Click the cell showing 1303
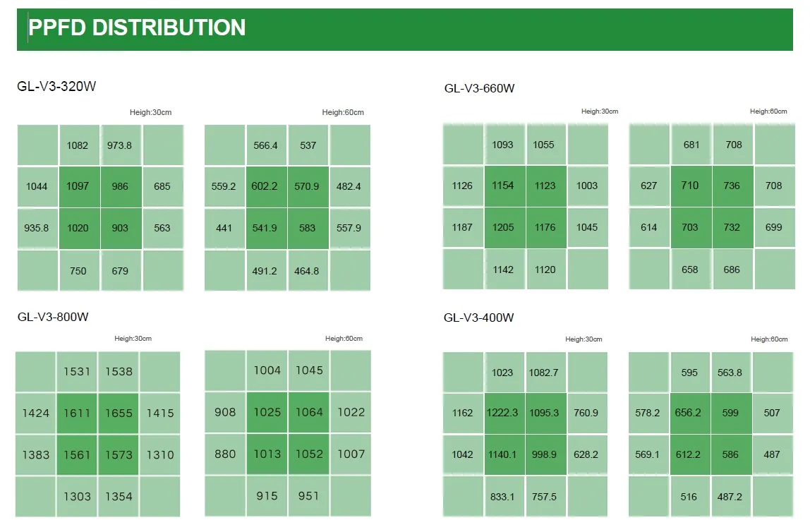 click(77, 496)
